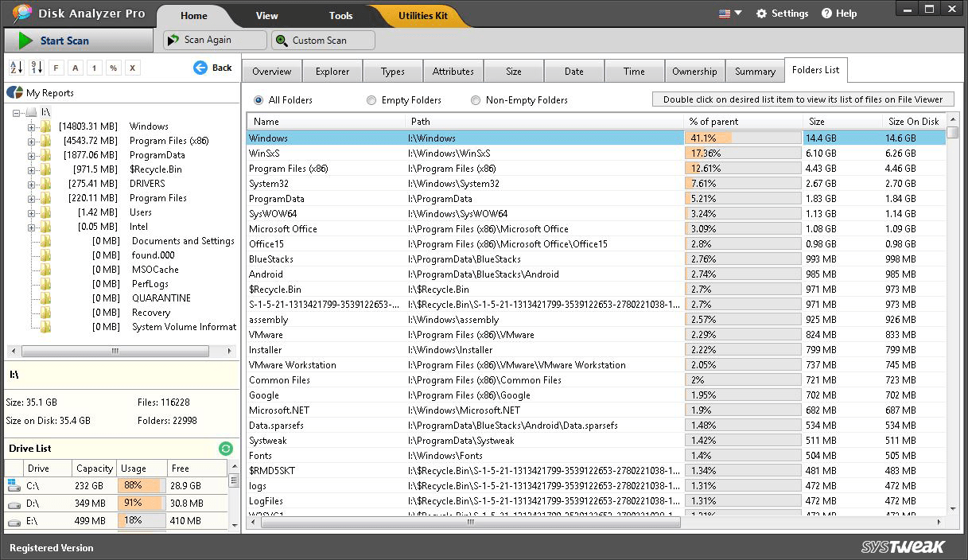Click the 88% usage bar for C:\ drive
The width and height of the screenshot is (968, 560).
(142, 485)
